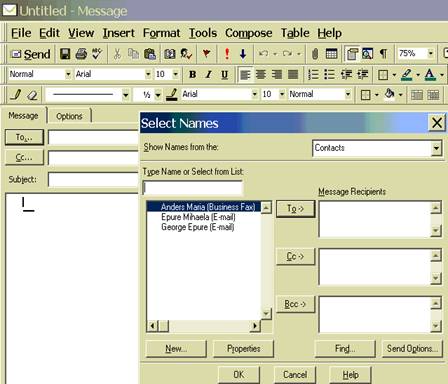Cut selection with scissors icon
This screenshot has height=384, width=448.
(117, 54)
